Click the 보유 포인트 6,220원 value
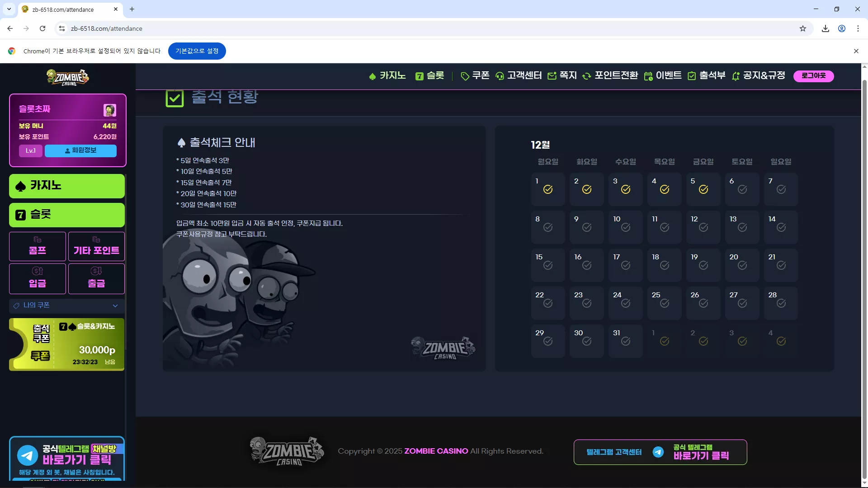Image resolution: width=868 pixels, height=488 pixels. (x=105, y=136)
